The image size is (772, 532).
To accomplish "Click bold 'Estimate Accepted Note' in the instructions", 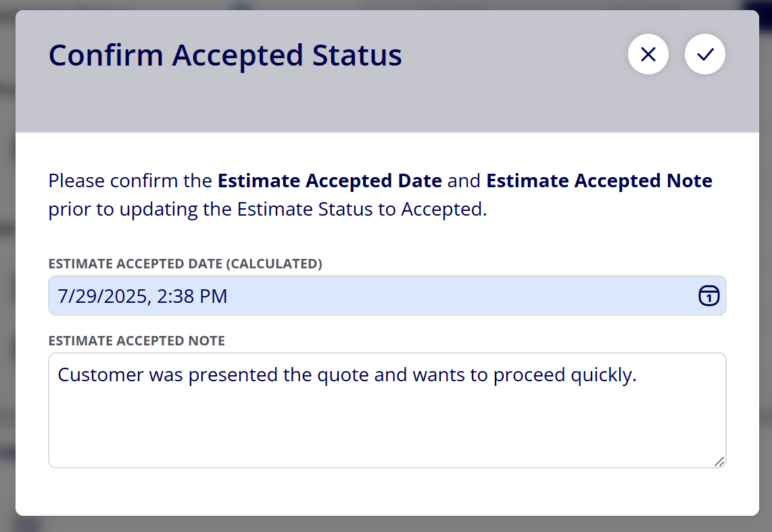I will pyautogui.click(x=599, y=180).
